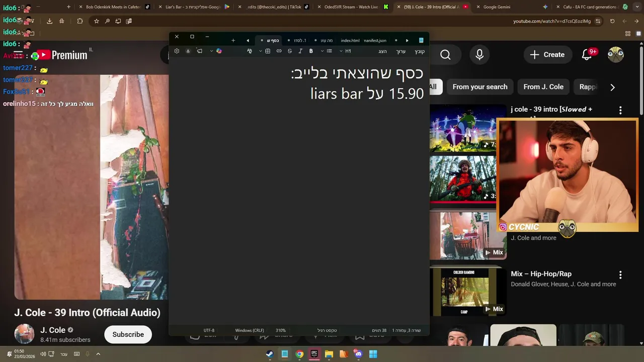Open YouTube notifications bell
Image resolution: width=644 pixels, height=362 pixels.
coord(587,55)
